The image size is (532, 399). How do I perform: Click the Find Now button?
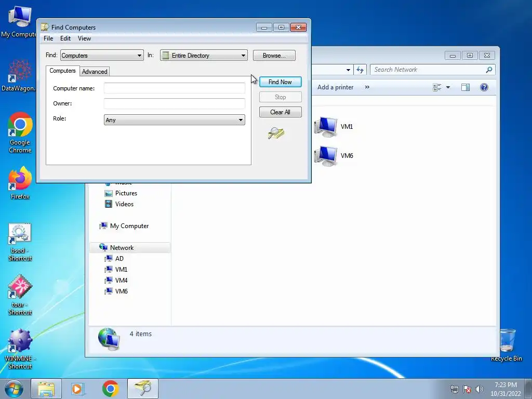coord(280,82)
